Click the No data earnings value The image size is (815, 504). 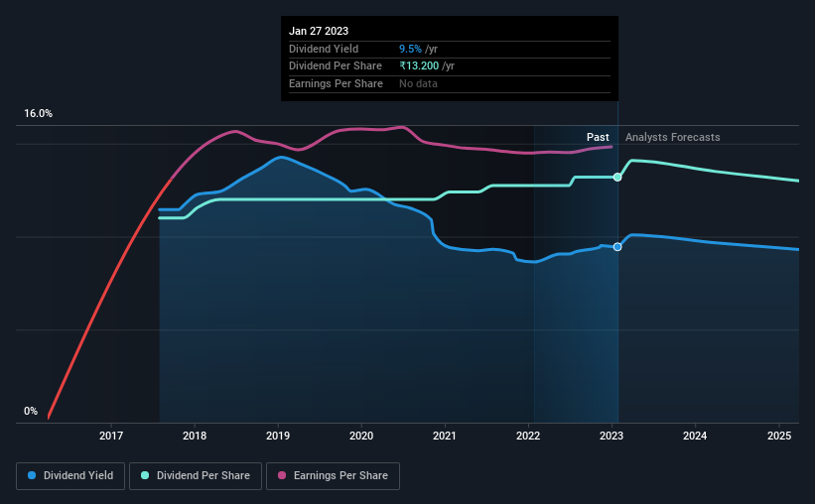coord(418,83)
